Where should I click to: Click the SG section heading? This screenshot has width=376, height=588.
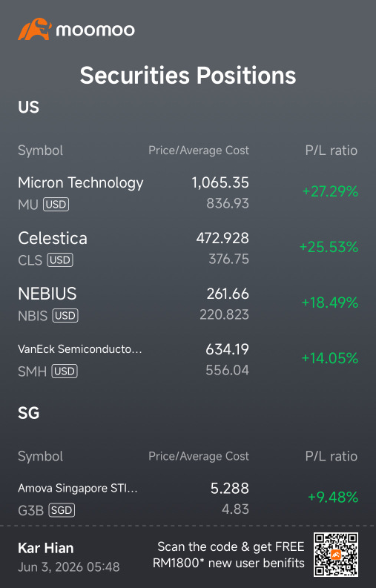28,413
